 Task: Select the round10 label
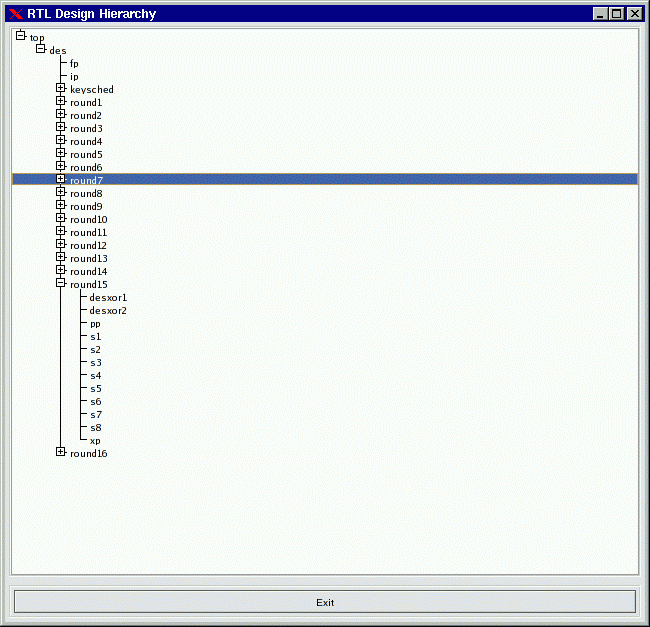point(89,219)
